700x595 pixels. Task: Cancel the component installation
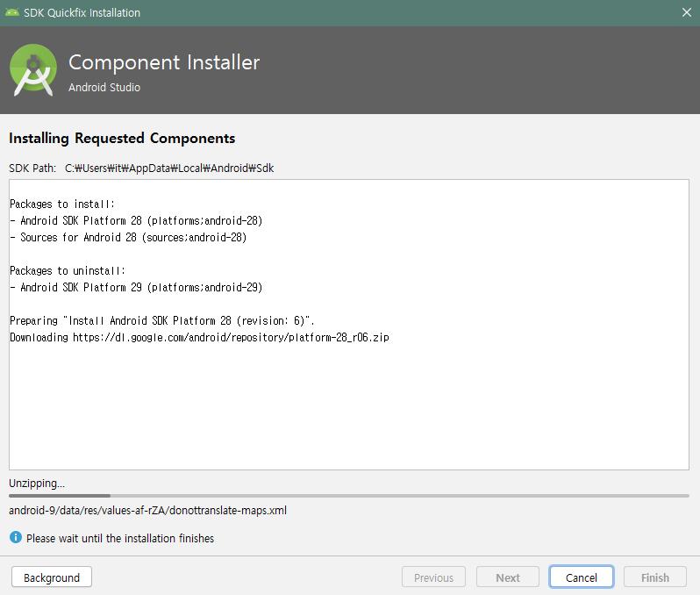point(582,577)
